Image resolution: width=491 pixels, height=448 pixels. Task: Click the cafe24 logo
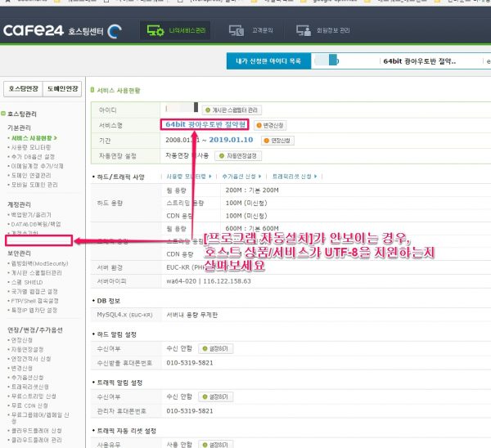tap(34, 31)
